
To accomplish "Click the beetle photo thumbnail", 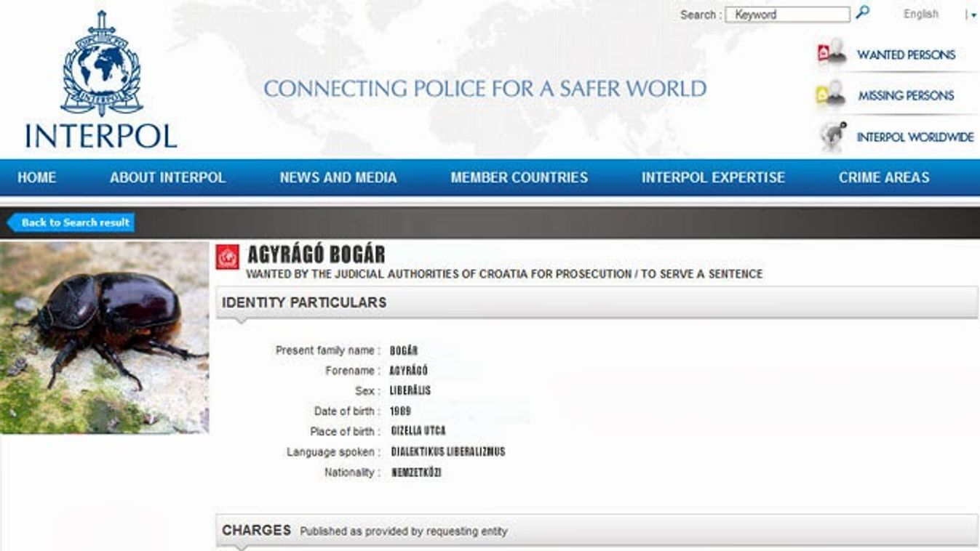I will 104,338.
